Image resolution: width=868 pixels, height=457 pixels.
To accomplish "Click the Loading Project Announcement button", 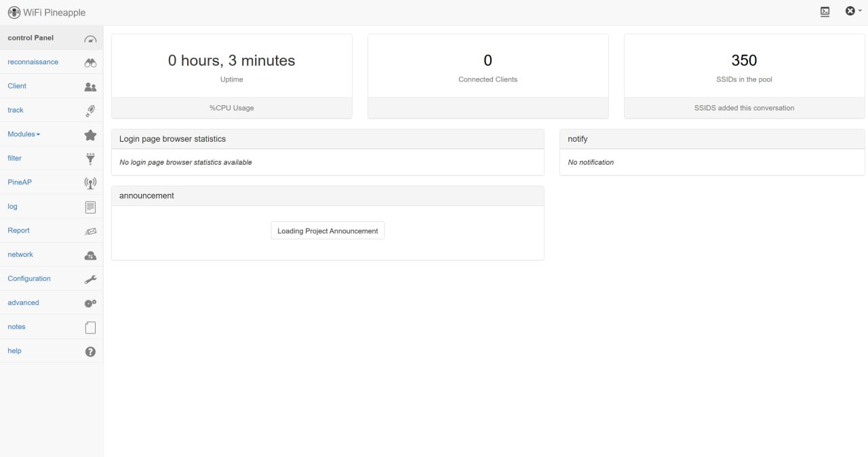I will coord(328,231).
